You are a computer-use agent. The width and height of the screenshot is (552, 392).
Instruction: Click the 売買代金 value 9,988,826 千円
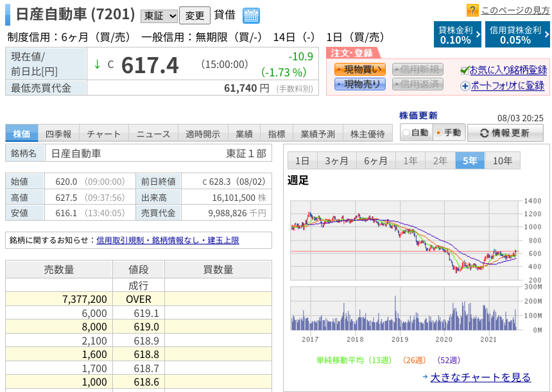[x=237, y=213]
